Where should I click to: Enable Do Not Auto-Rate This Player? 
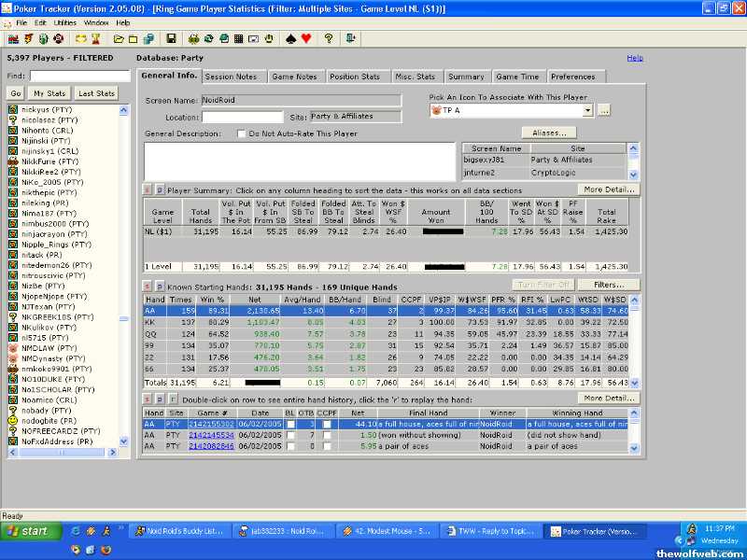point(242,133)
